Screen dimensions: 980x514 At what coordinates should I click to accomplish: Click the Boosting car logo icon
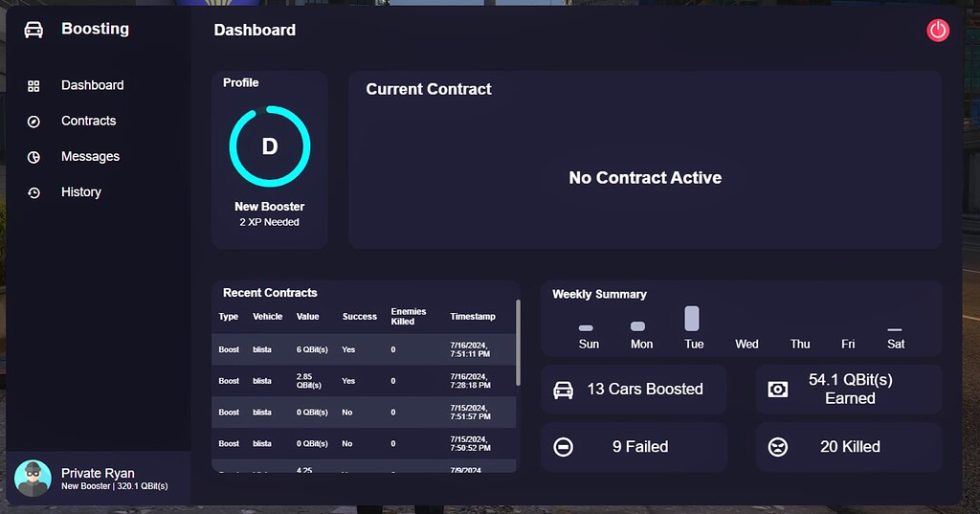(x=33, y=30)
